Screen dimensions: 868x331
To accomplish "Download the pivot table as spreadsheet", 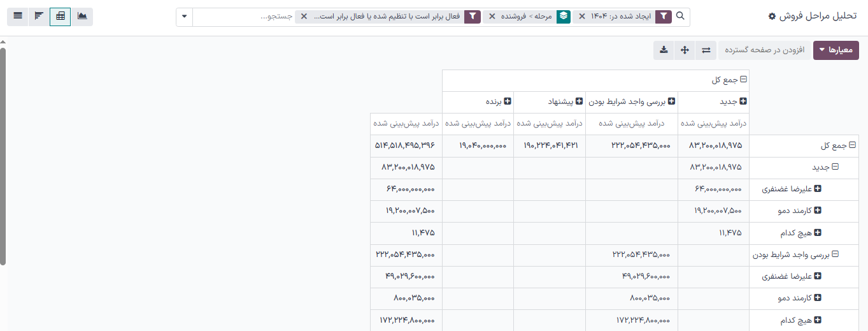I will pos(664,50).
